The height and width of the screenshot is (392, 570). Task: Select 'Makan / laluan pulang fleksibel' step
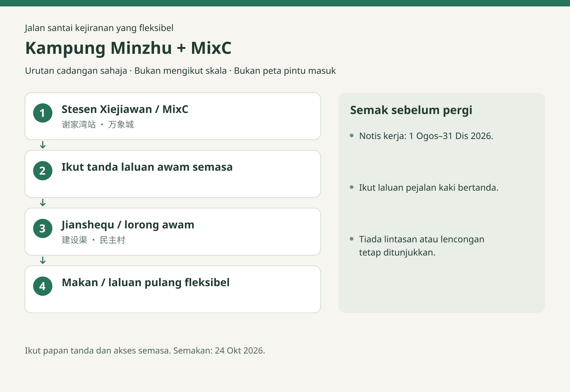pos(173,289)
